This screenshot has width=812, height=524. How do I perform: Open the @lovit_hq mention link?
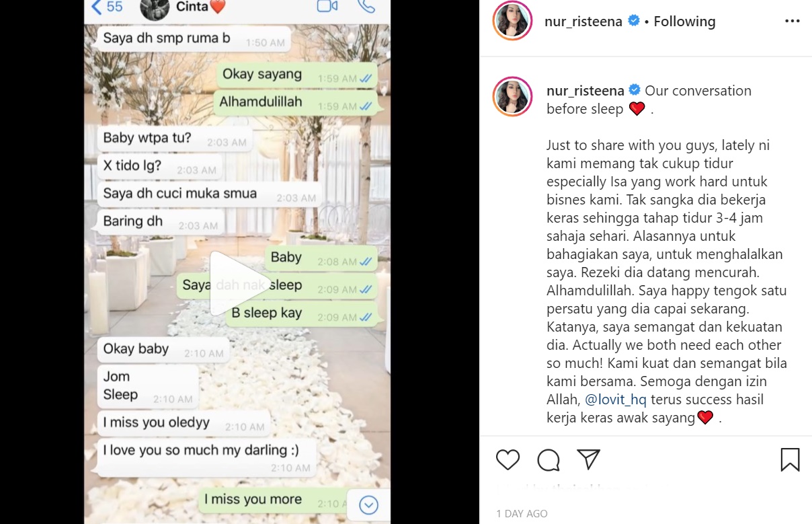(x=615, y=400)
